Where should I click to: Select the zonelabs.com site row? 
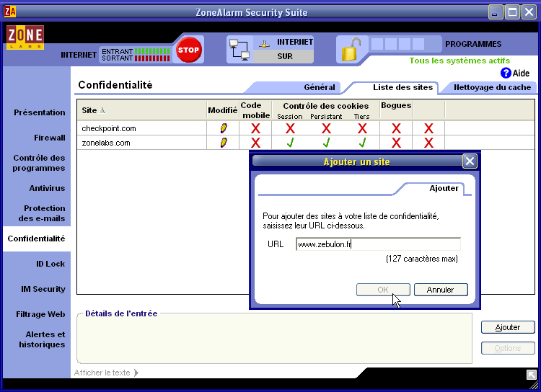click(306, 143)
